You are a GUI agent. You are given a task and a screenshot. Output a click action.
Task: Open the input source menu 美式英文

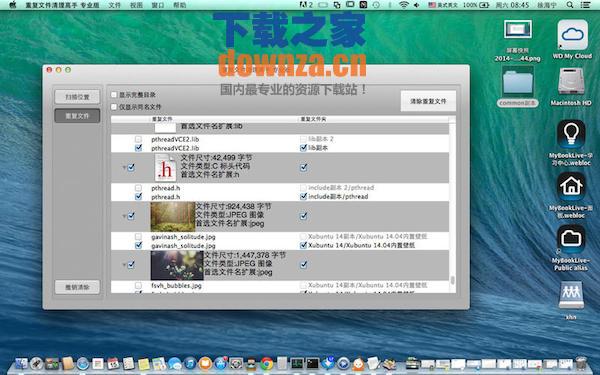click(x=443, y=5)
